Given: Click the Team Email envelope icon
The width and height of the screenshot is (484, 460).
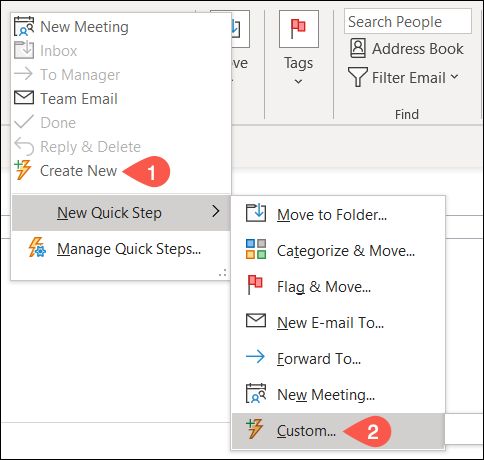Looking at the screenshot, I should point(24,98).
